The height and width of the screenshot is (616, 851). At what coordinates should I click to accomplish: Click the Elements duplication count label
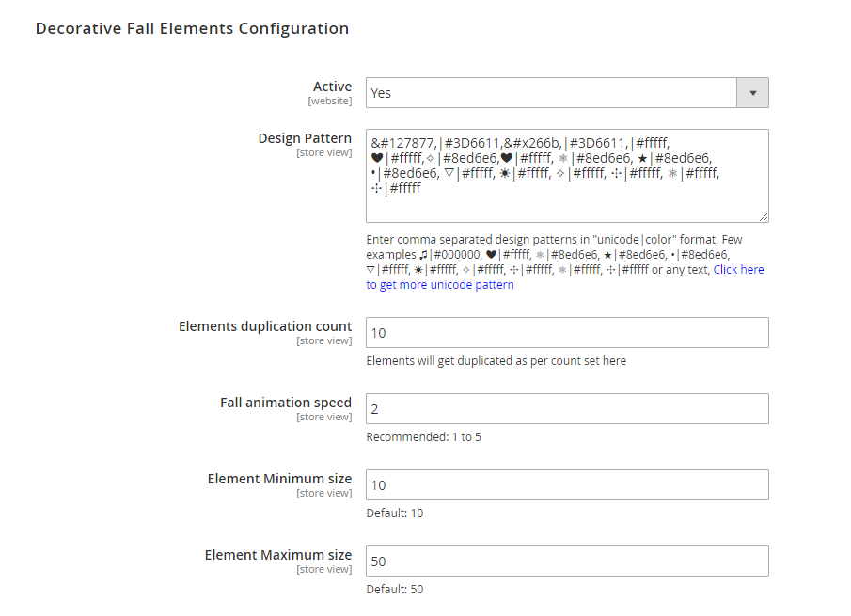(265, 326)
